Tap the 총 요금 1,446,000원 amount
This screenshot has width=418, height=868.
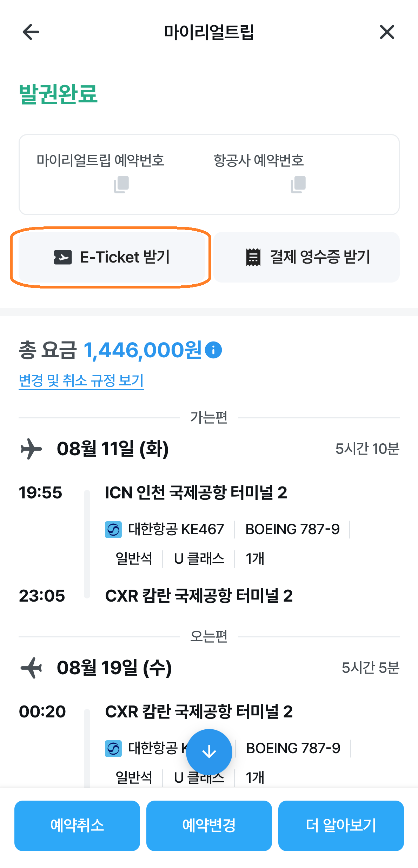click(142, 350)
